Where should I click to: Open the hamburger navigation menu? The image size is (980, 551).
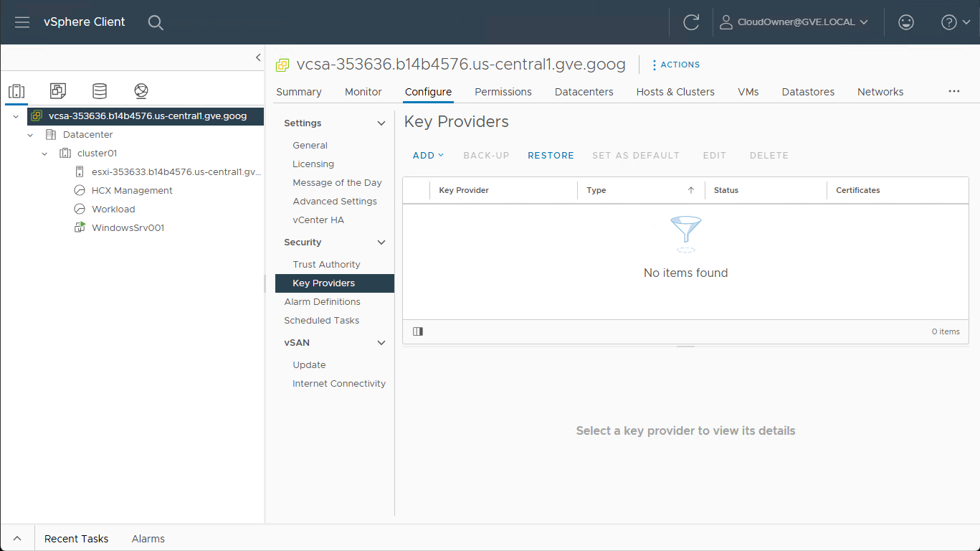22,22
